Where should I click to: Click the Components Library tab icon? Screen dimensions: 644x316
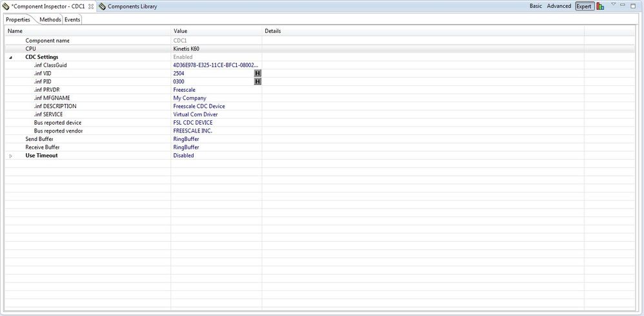click(x=102, y=6)
